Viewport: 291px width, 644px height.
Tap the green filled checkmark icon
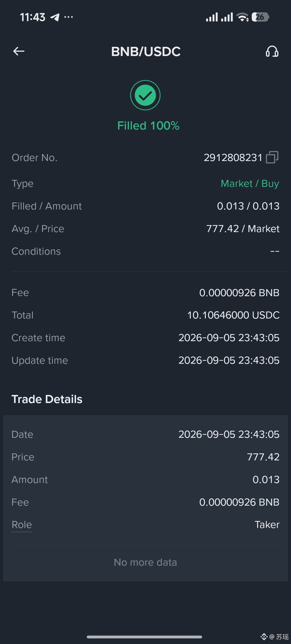coord(145,95)
